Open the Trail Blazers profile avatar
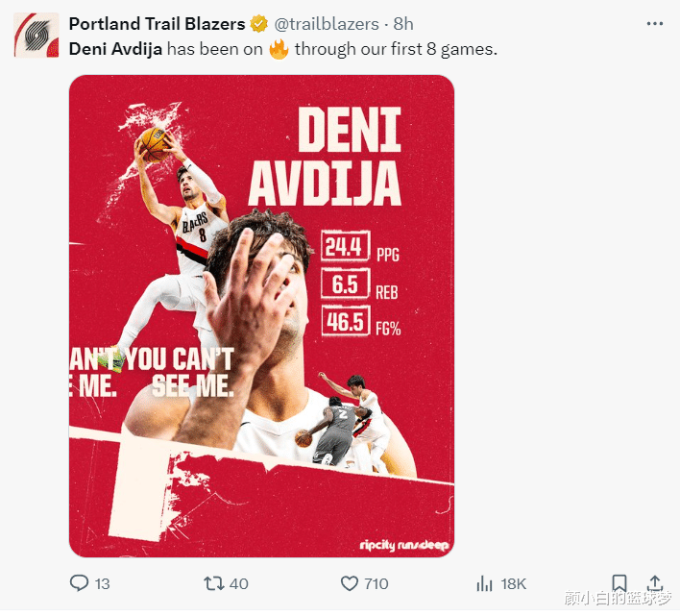The image size is (680, 616). [34, 35]
